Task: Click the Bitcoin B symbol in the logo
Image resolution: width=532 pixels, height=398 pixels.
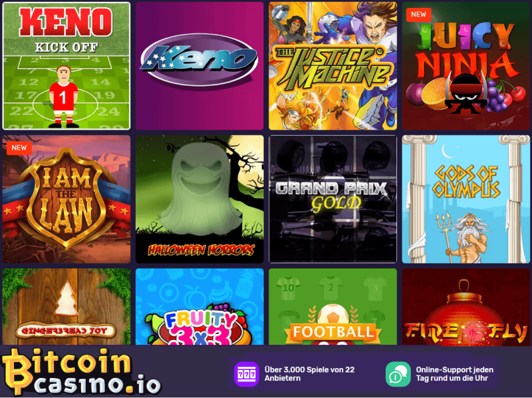Action: coord(17,372)
